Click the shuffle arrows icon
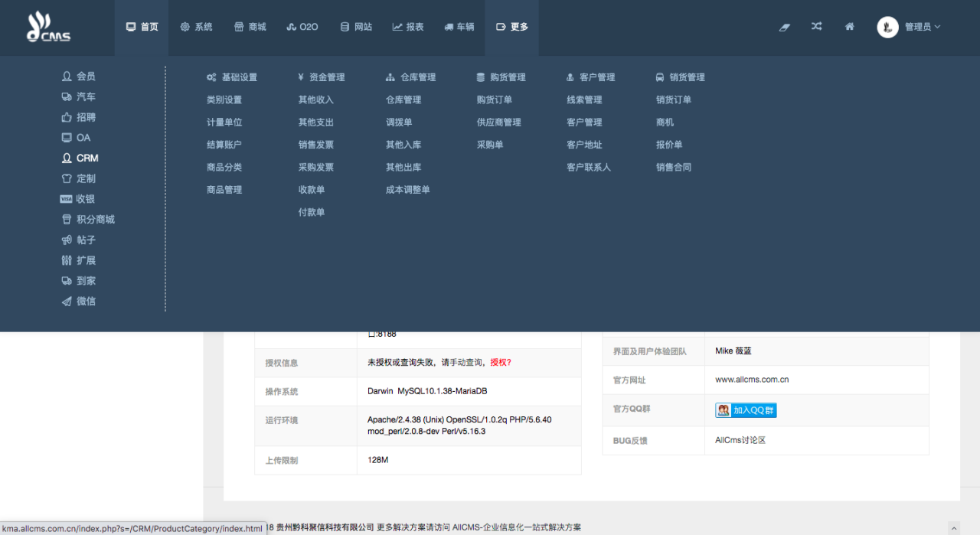The height and width of the screenshot is (535, 980). click(817, 27)
